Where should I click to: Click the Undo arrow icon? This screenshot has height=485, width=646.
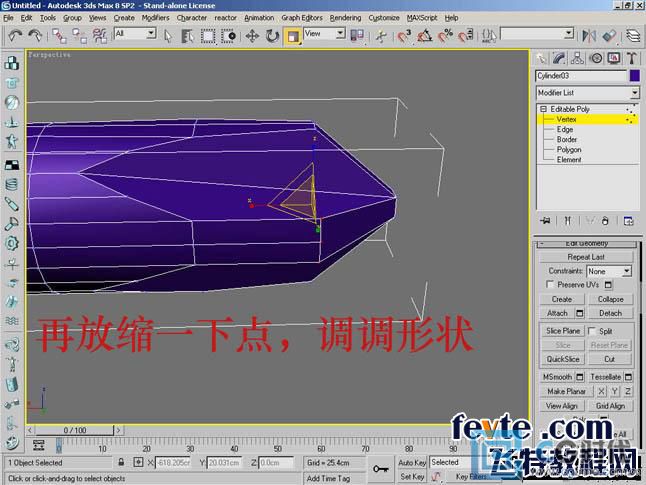pyautogui.click(x=15, y=36)
